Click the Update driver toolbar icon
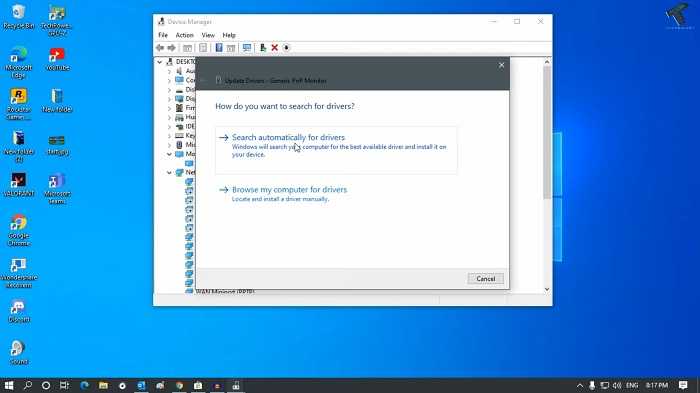 262,48
